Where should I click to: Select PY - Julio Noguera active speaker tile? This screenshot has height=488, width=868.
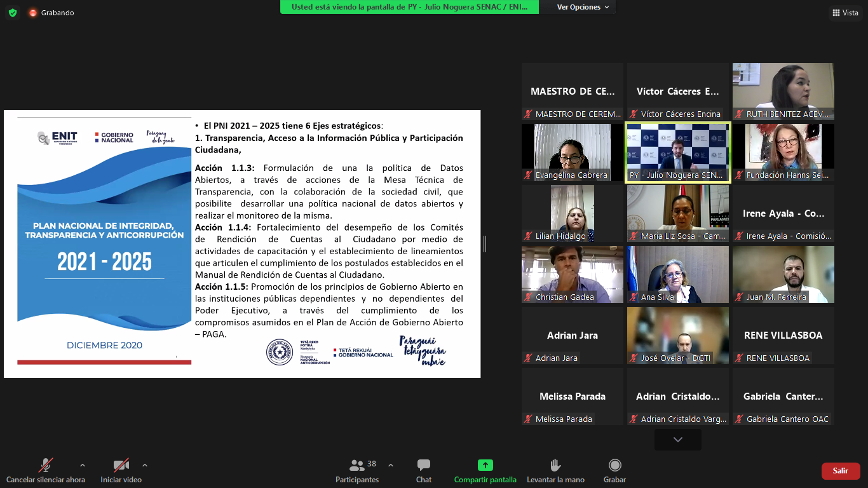point(677,152)
